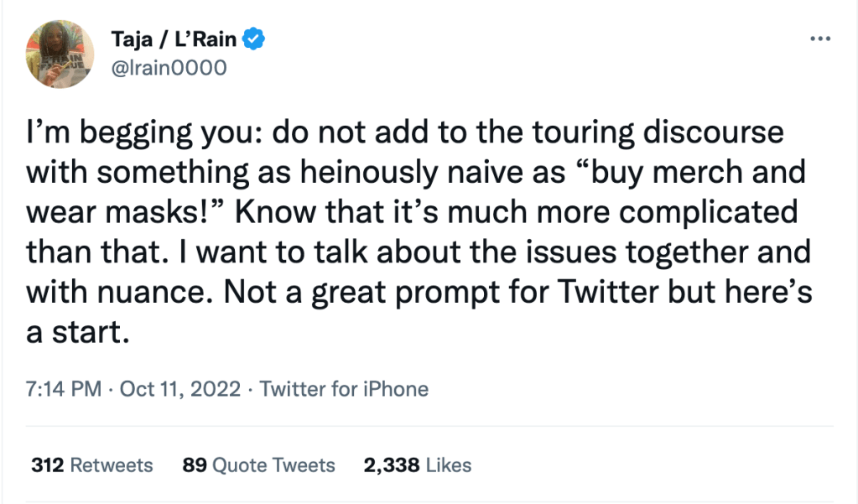Click the 7:14 PM timestamp
Viewport: 858px width, 504px height.
coord(64,389)
